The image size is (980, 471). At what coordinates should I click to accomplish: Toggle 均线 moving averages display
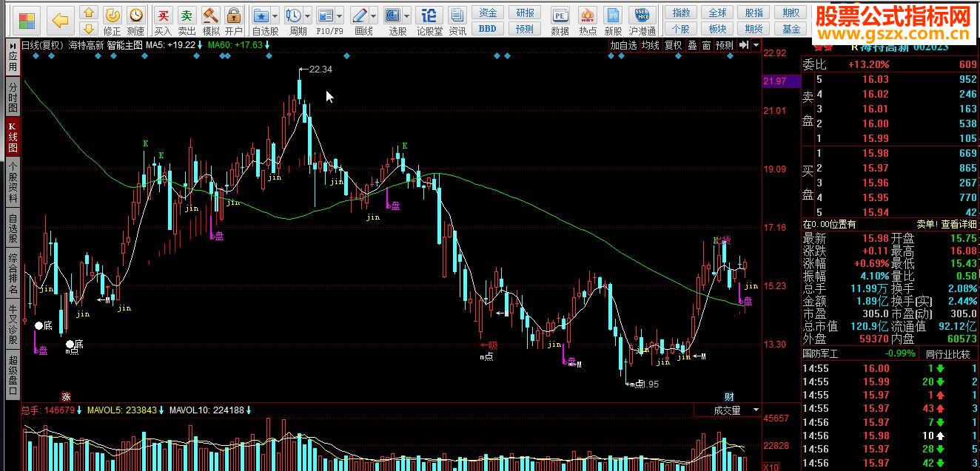650,45
